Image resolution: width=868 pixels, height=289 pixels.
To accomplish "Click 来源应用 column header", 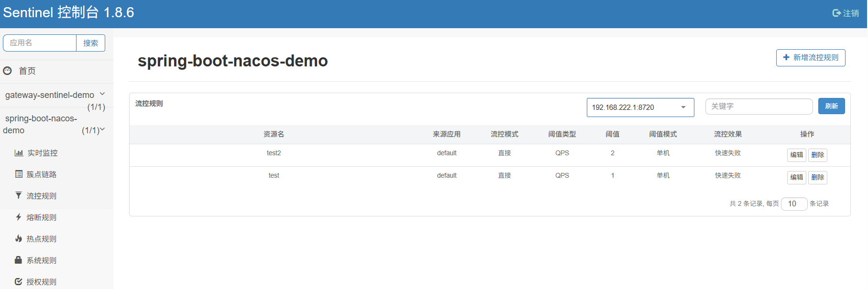I will coord(447,134).
